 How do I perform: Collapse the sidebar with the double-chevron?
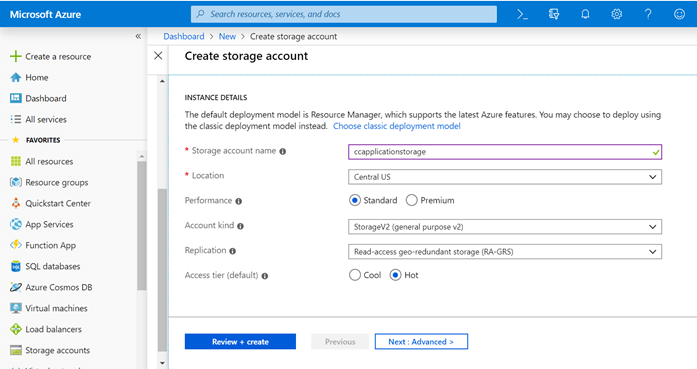pyautogui.click(x=138, y=36)
